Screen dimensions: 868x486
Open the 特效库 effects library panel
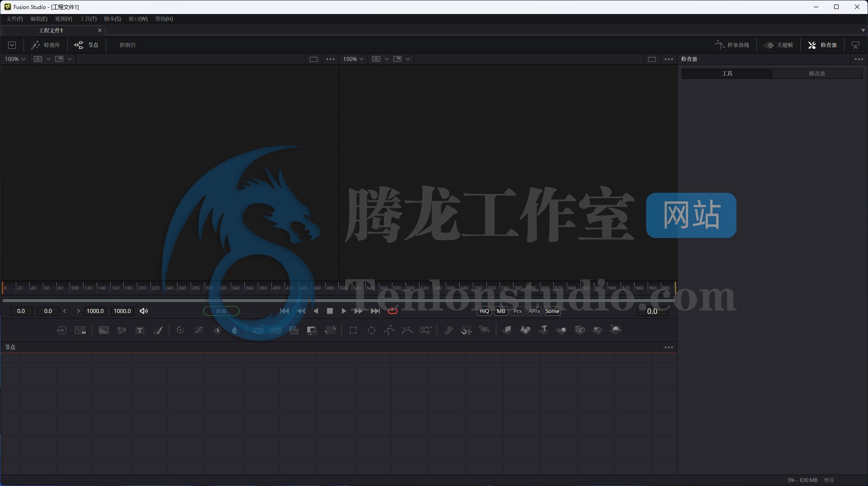[x=46, y=45]
